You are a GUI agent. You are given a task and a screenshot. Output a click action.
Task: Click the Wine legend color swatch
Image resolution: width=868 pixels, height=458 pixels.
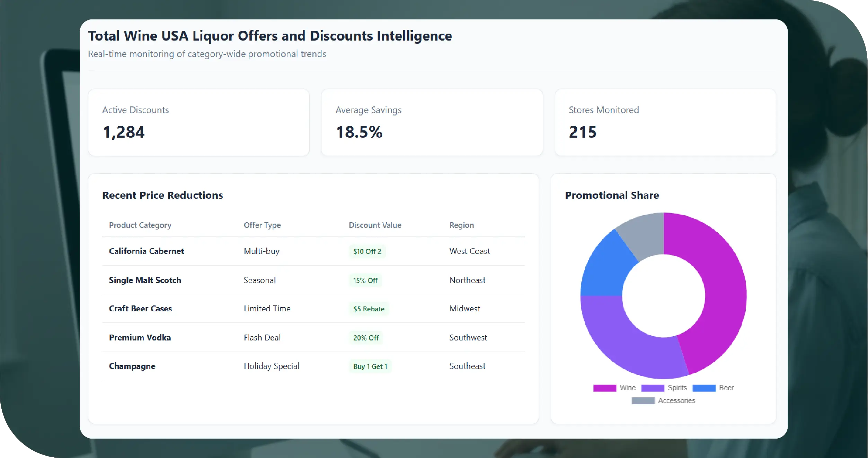604,388
